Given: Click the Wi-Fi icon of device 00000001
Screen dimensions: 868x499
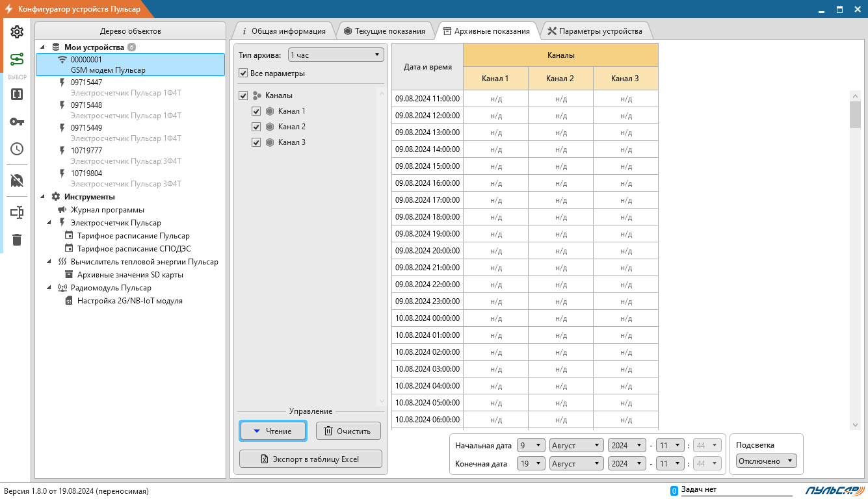Looking at the screenshot, I should point(62,60).
